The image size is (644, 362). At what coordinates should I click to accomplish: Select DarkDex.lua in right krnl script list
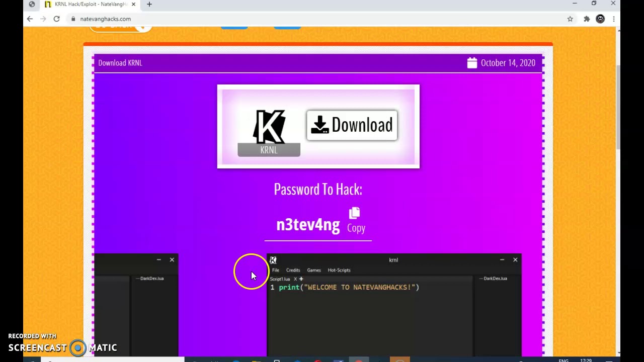[495, 278]
